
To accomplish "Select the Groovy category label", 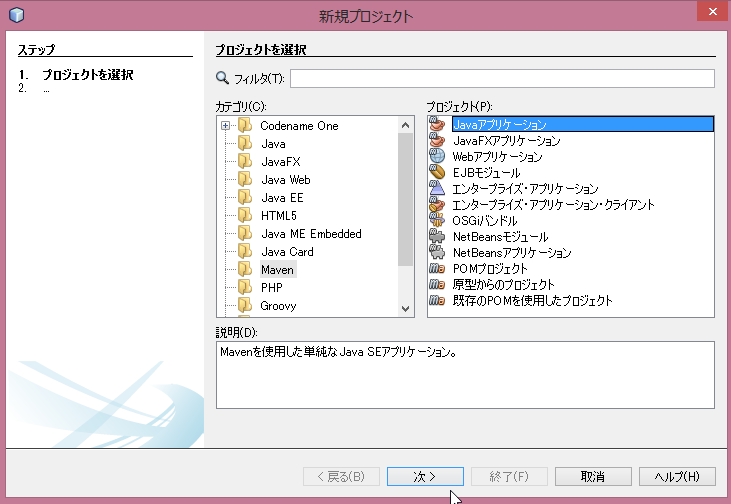I will click(x=278, y=306).
